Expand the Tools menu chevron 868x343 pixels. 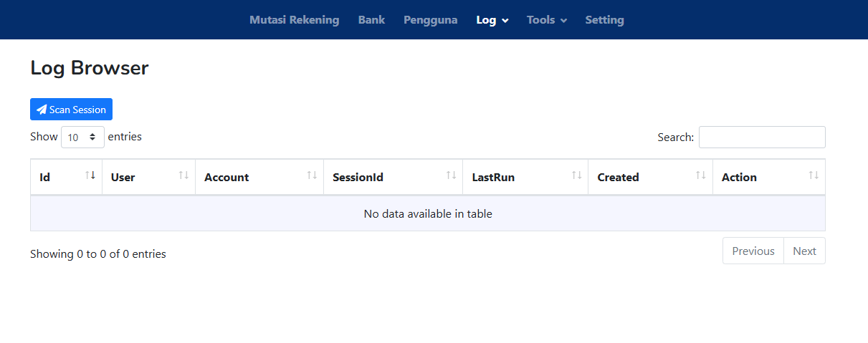pos(563,21)
